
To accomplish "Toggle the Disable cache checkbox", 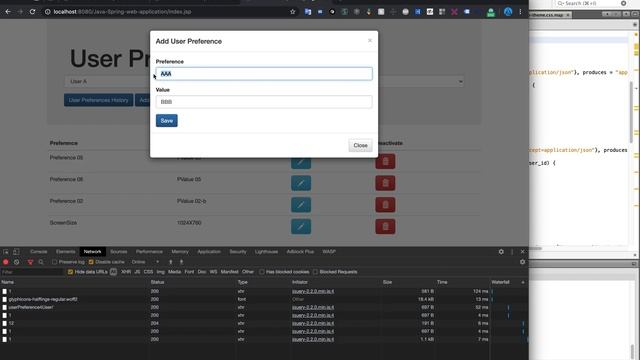I will tap(91, 262).
